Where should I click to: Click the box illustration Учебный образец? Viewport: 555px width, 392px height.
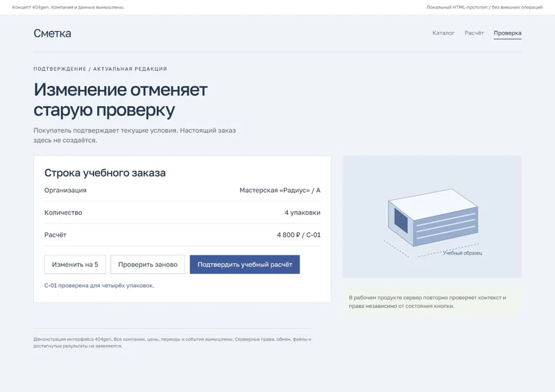click(432, 216)
